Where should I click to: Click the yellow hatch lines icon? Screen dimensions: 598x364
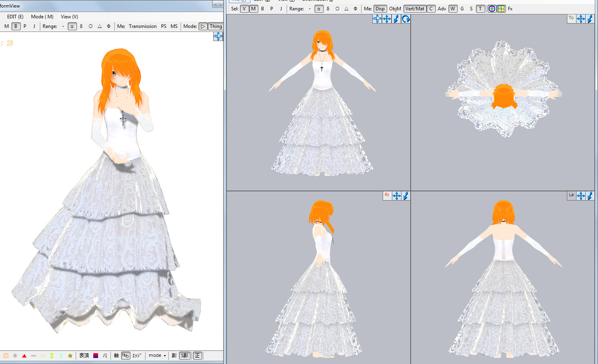(x=43, y=356)
